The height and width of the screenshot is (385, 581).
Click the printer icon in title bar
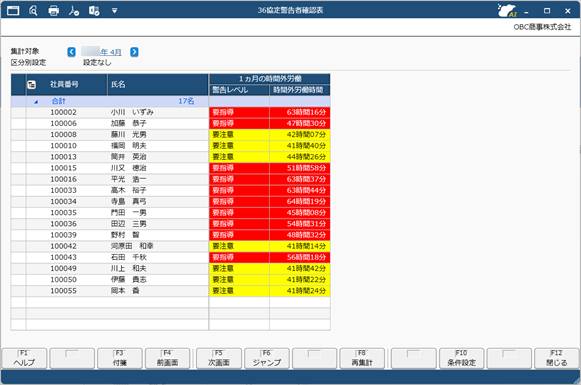(x=54, y=11)
